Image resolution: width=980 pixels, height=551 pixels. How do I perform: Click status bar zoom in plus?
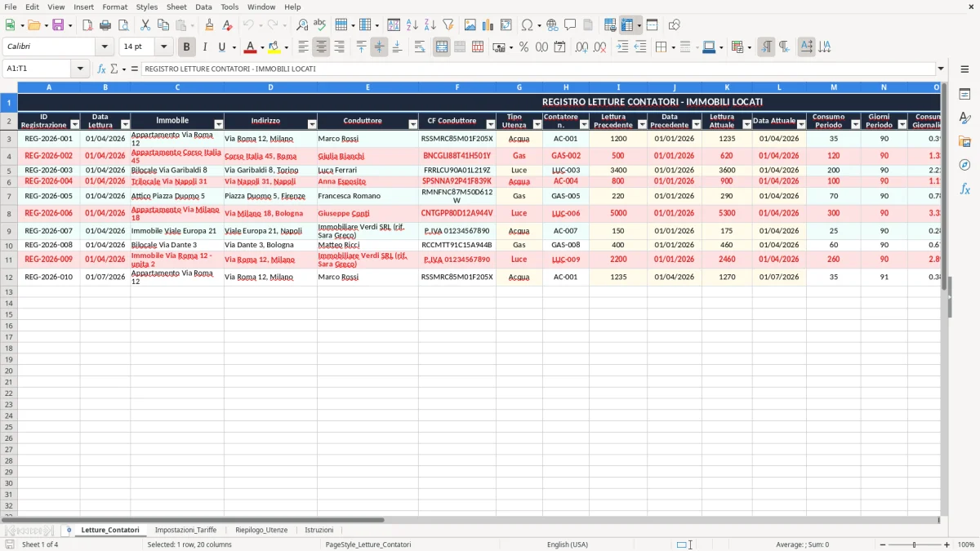[x=947, y=544]
